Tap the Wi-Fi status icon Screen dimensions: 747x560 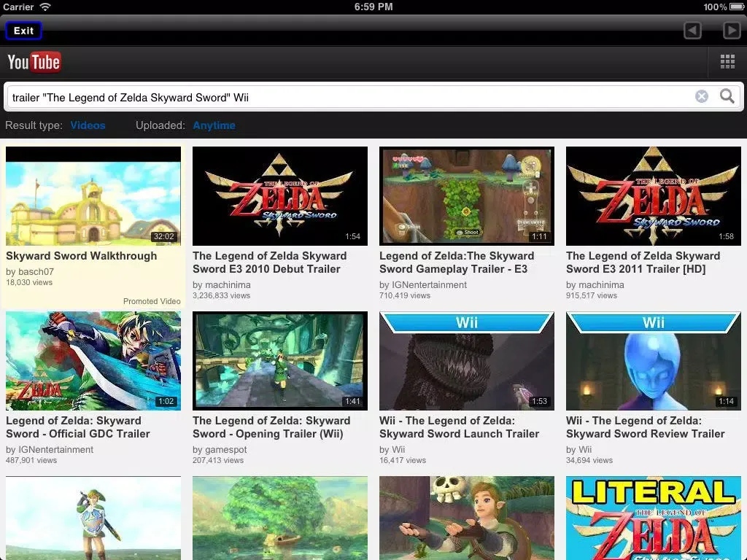point(45,7)
